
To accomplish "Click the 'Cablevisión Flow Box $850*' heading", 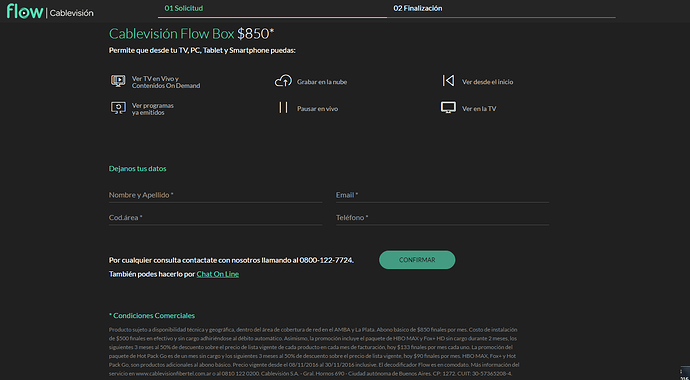I will click(191, 34).
